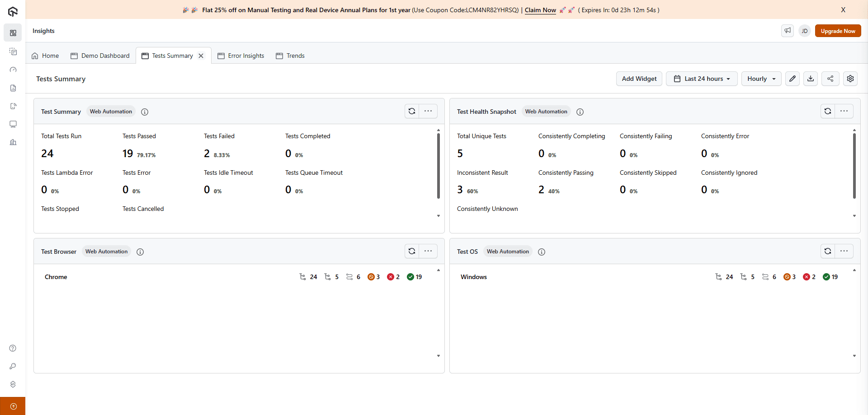Click the Add Widget button
This screenshot has height=415, width=868.
coord(639,79)
